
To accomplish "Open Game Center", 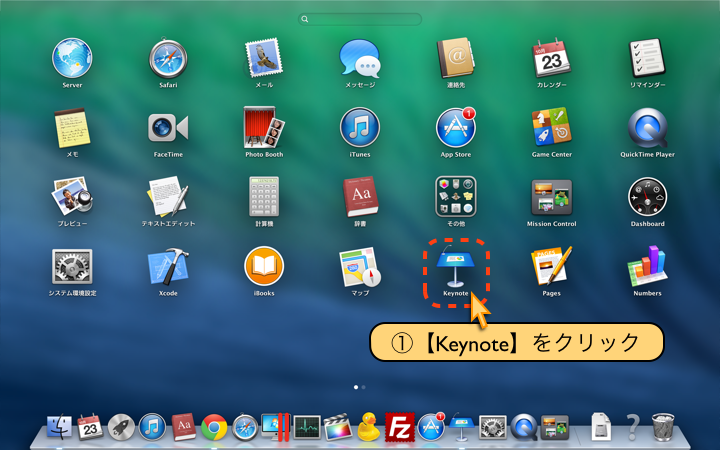I will point(551,128).
